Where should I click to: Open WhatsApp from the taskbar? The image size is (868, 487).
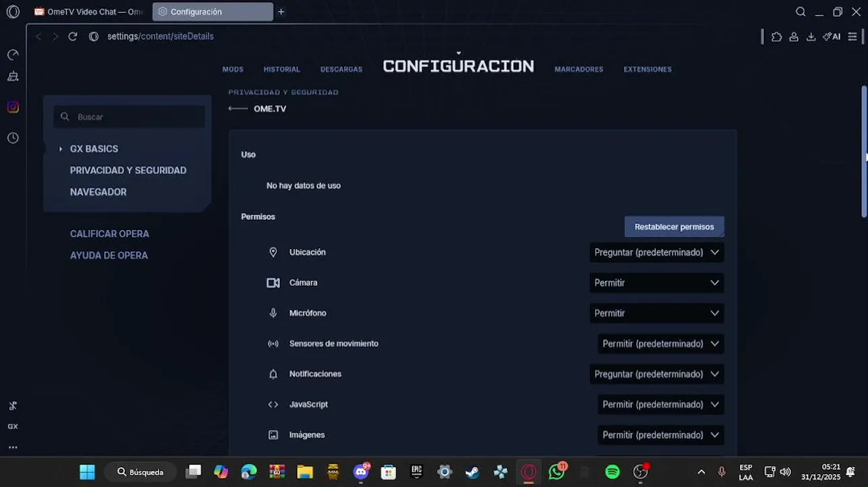click(x=556, y=471)
